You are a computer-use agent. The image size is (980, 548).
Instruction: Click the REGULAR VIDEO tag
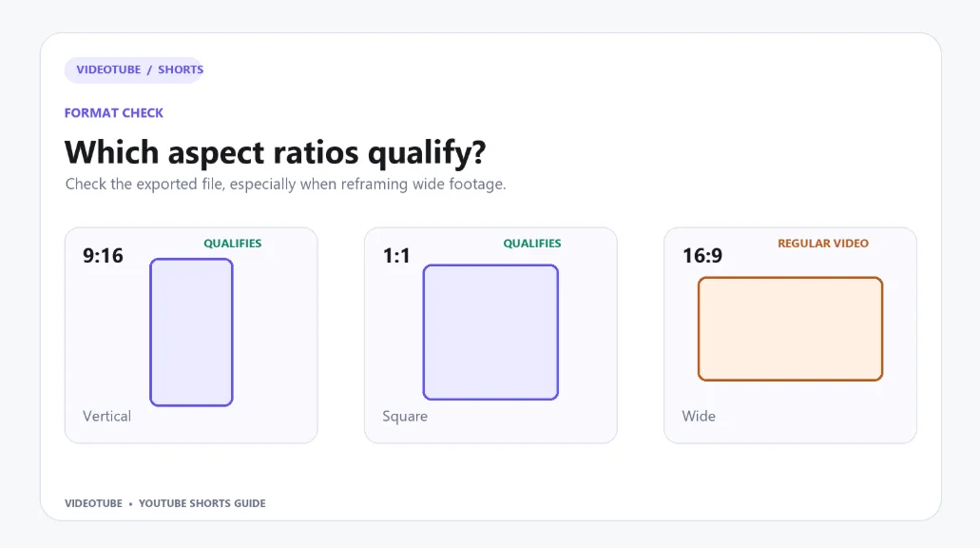click(823, 244)
